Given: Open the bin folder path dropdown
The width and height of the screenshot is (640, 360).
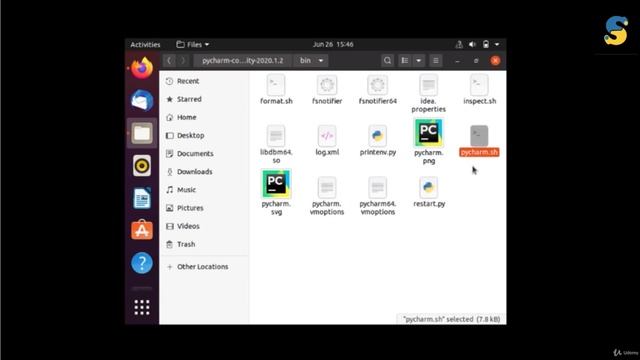Looking at the screenshot, I should (x=311, y=60).
